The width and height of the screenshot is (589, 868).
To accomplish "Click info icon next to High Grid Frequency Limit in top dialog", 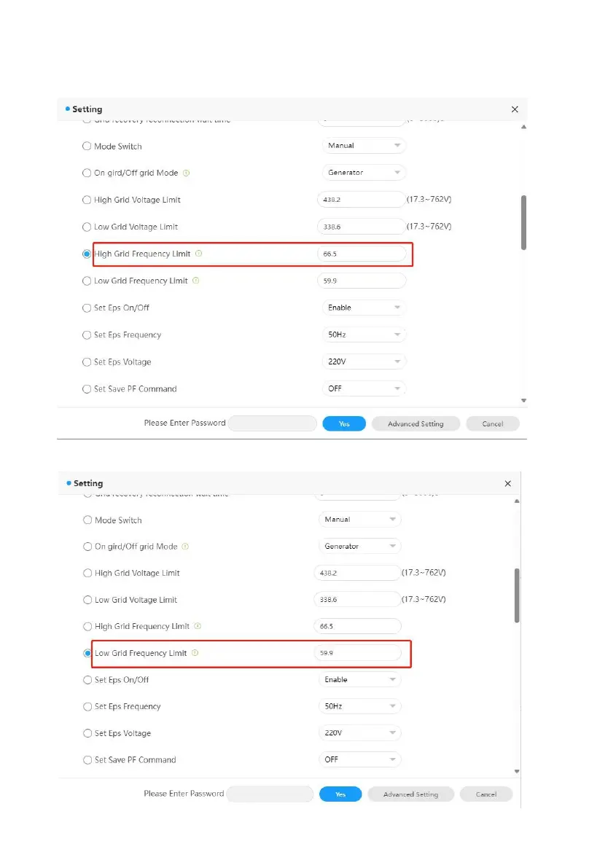I will click(x=199, y=254).
